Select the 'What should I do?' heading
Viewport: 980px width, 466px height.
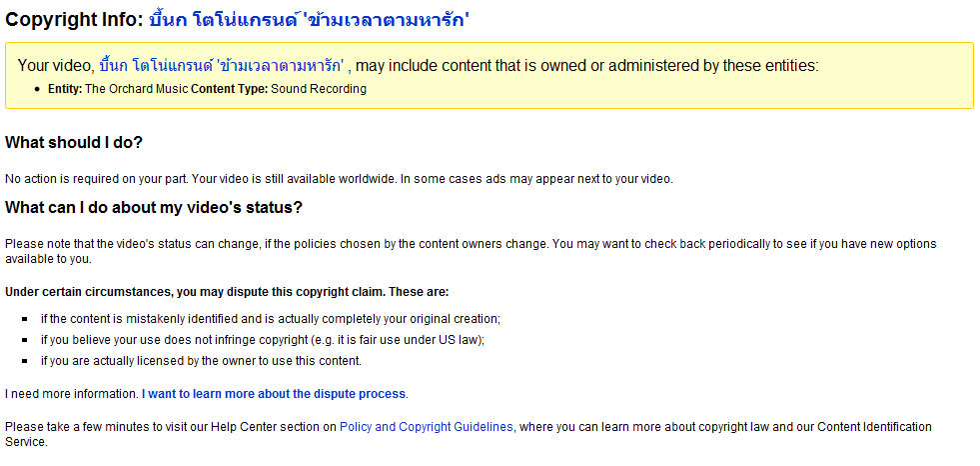(74, 143)
